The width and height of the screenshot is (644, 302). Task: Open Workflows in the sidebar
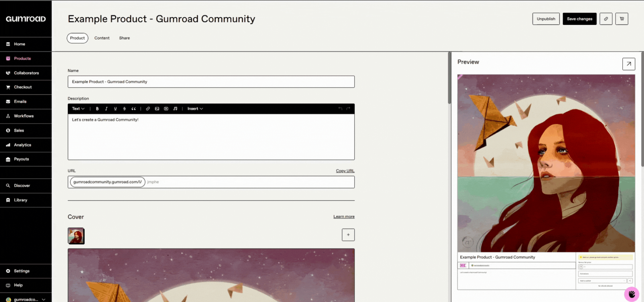click(26, 116)
